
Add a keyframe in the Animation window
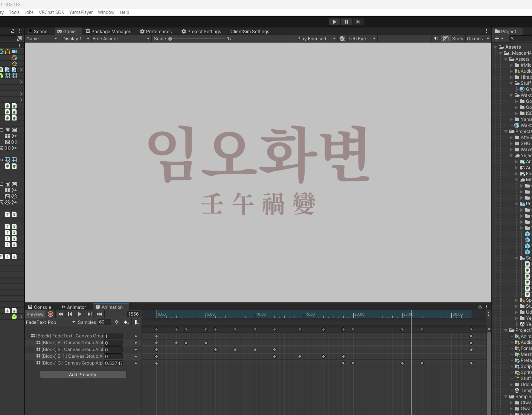pos(127,322)
